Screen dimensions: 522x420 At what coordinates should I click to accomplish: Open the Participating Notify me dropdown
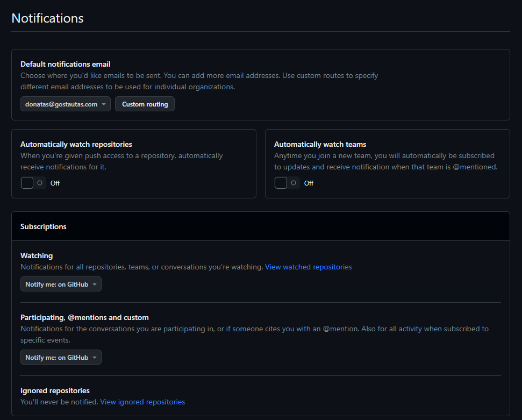click(x=61, y=357)
